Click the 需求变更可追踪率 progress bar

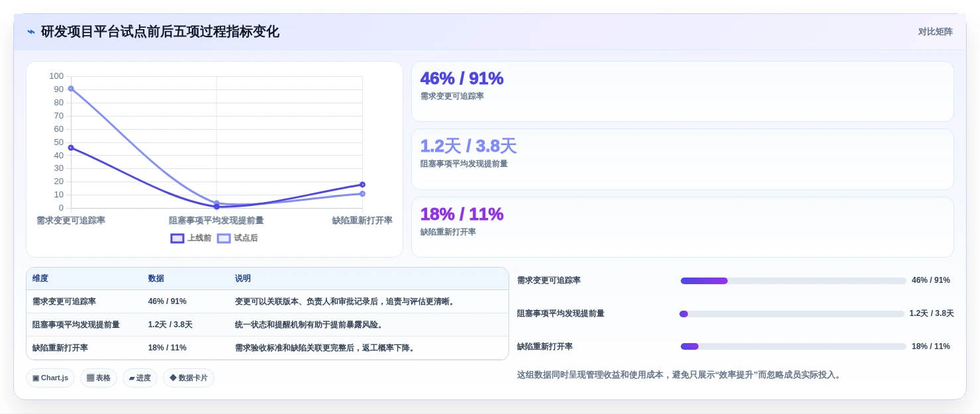tap(793, 281)
